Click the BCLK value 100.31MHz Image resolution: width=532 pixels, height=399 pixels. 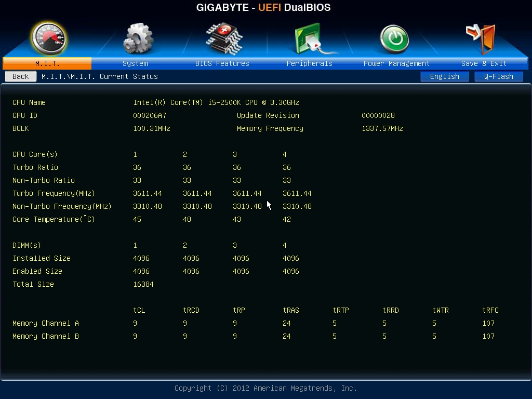pyautogui.click(x=152, y=128)
